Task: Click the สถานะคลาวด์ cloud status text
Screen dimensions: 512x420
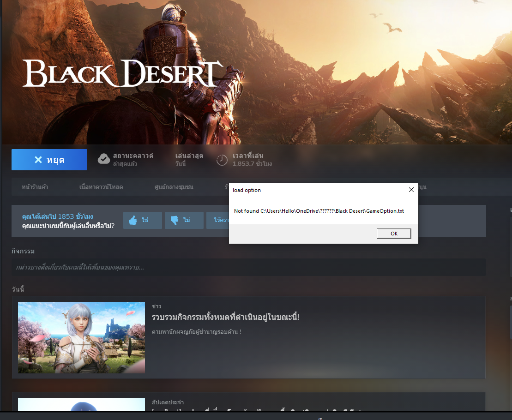Action: tap(133, 156)
